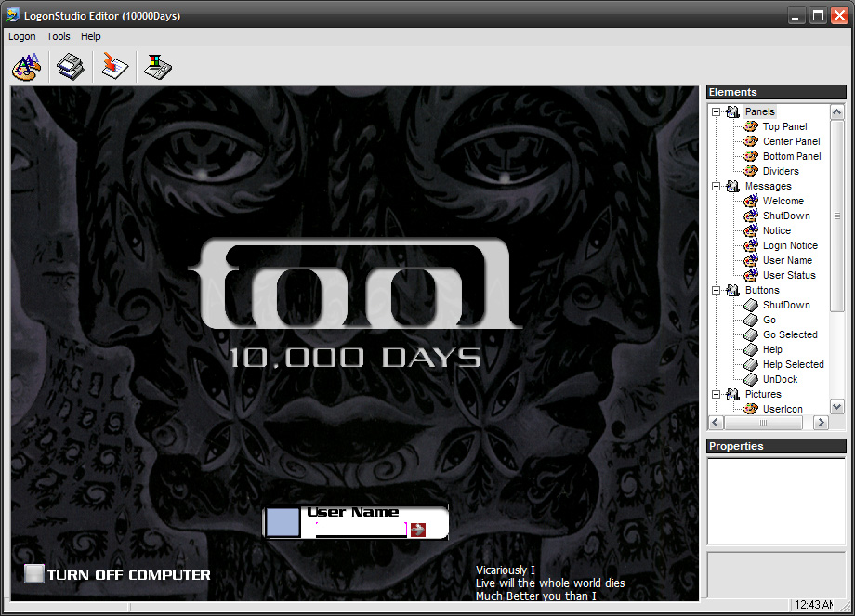Collapse the Panels tree node
855x616 pixels.
pos(716,111)
